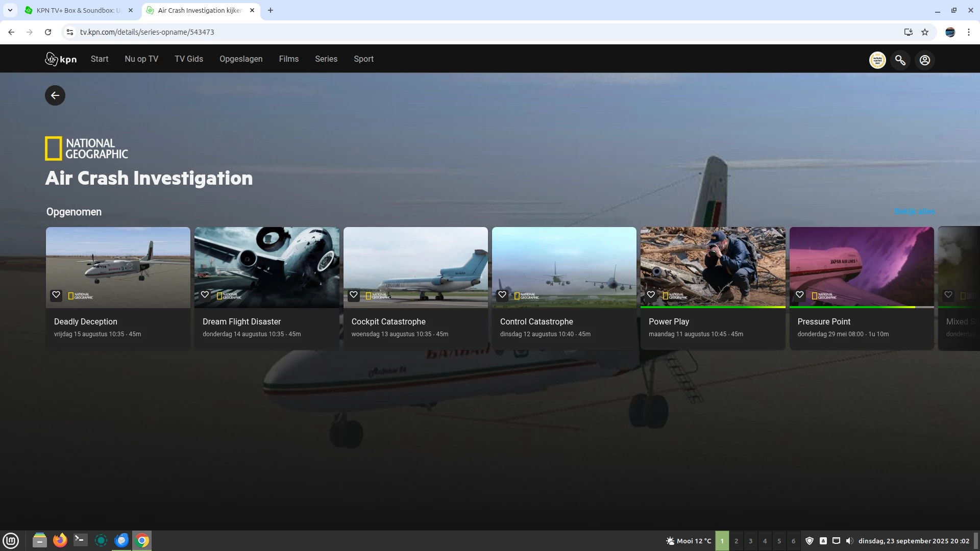Toggle favorite heart on Cockpit Catastrophe
This screenshot has height=551, width=980.
354,295
